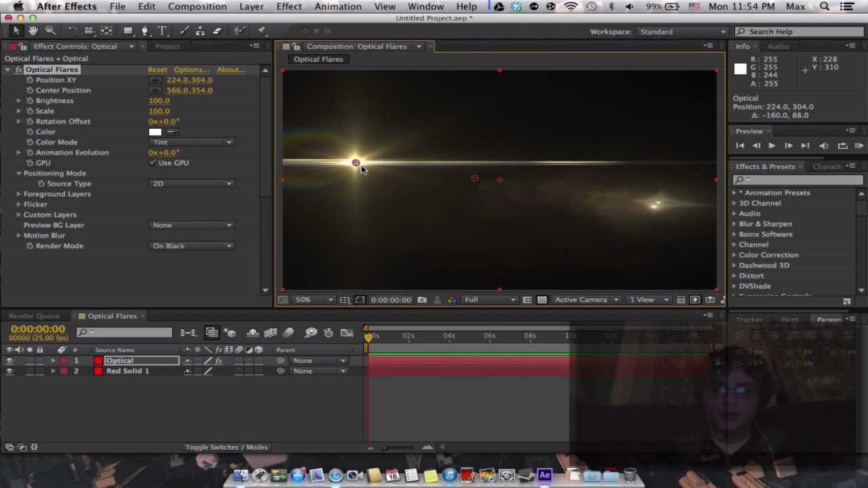The height and width of the screenshot is (488, 868).
Task: Toggle transparency grid in composition viewer
Action: [x=542, y=300]
